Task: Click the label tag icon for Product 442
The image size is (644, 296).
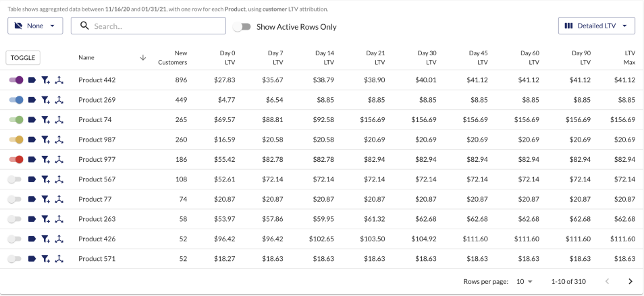Action: 32,80
